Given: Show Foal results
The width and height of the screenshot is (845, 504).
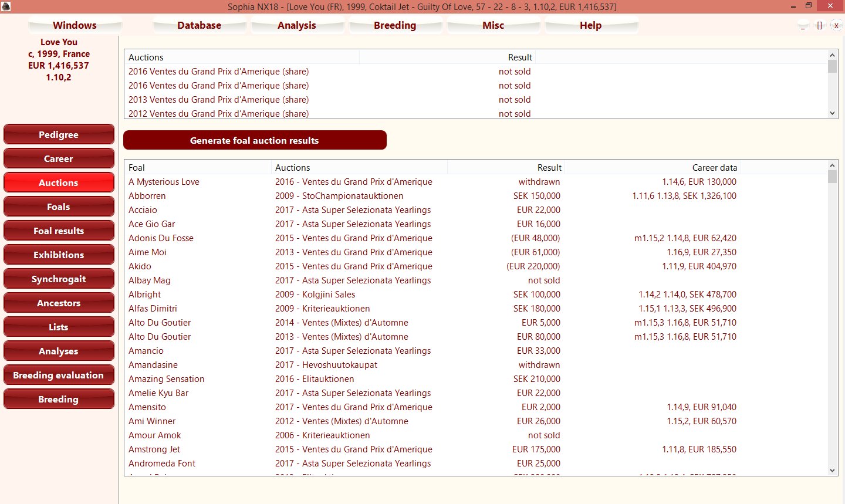Looking at the screenshot, I should [x=59, y=231].
